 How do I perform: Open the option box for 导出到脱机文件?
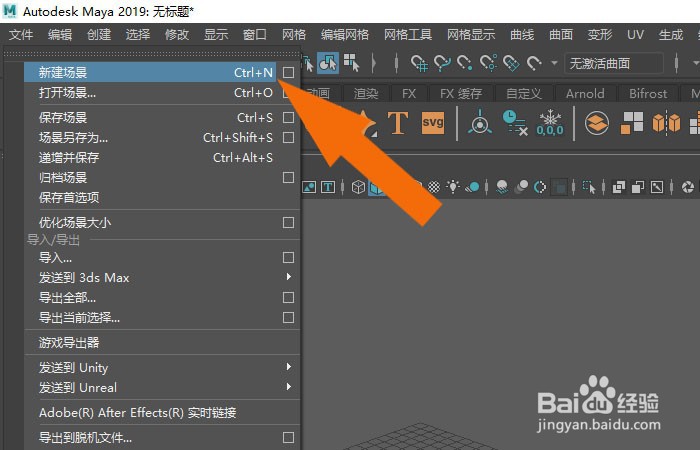click(x=288, y=438)
